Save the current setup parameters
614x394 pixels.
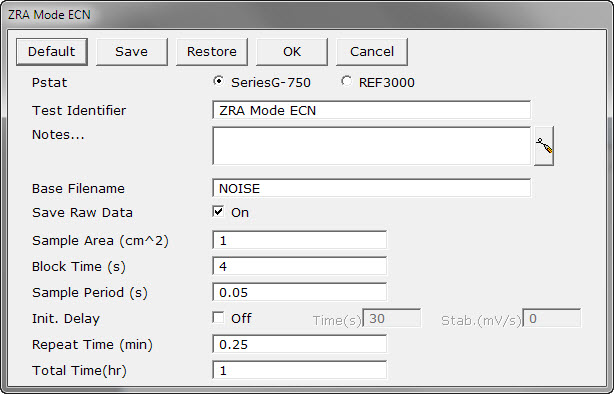(x=132, y=52)
